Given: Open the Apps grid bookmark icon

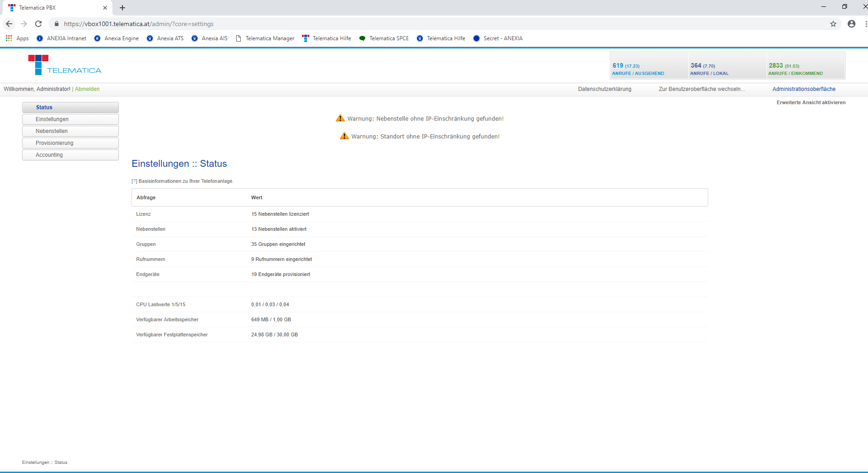Looking at the screenshot, I should pos(9,38).
